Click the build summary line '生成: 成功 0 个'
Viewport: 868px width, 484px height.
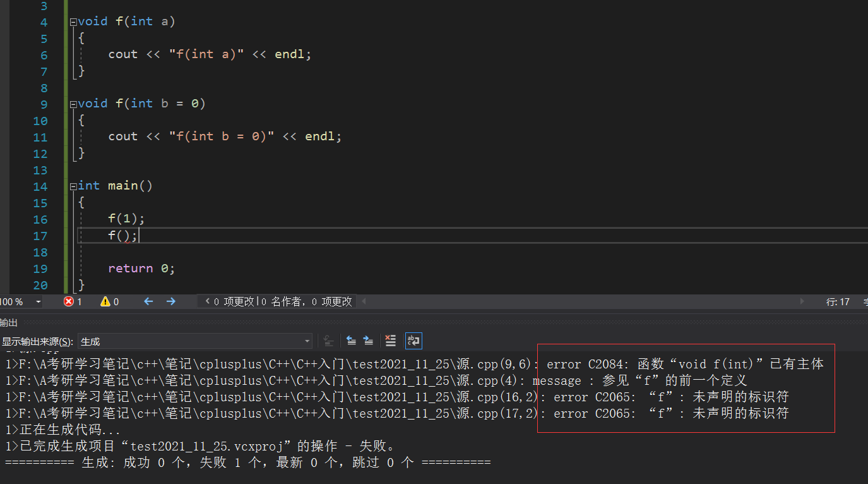247,463
